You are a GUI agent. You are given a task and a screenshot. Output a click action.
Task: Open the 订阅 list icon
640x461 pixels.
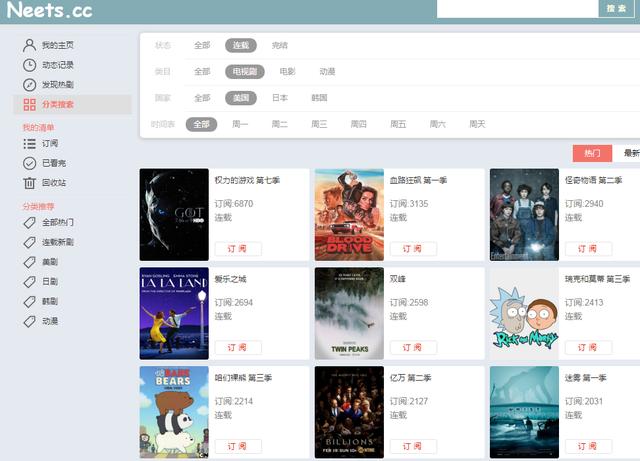coord(29,144)
